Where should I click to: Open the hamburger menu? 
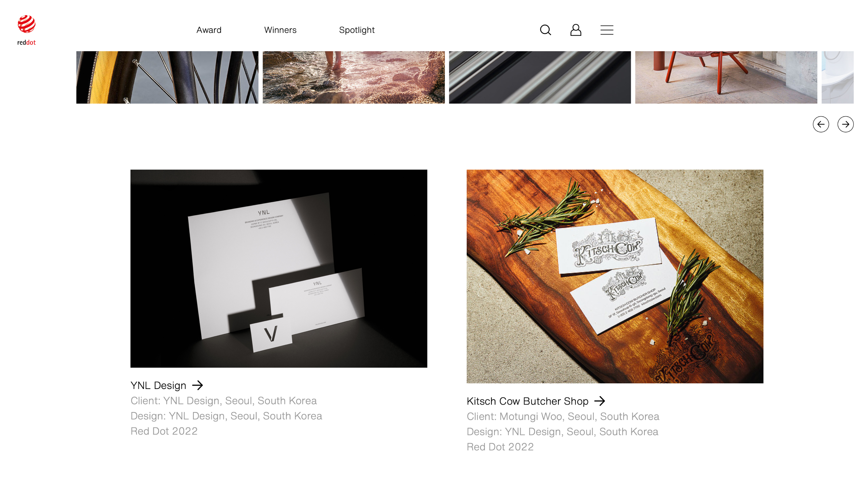pyautogui.click(x=607, y=30)
